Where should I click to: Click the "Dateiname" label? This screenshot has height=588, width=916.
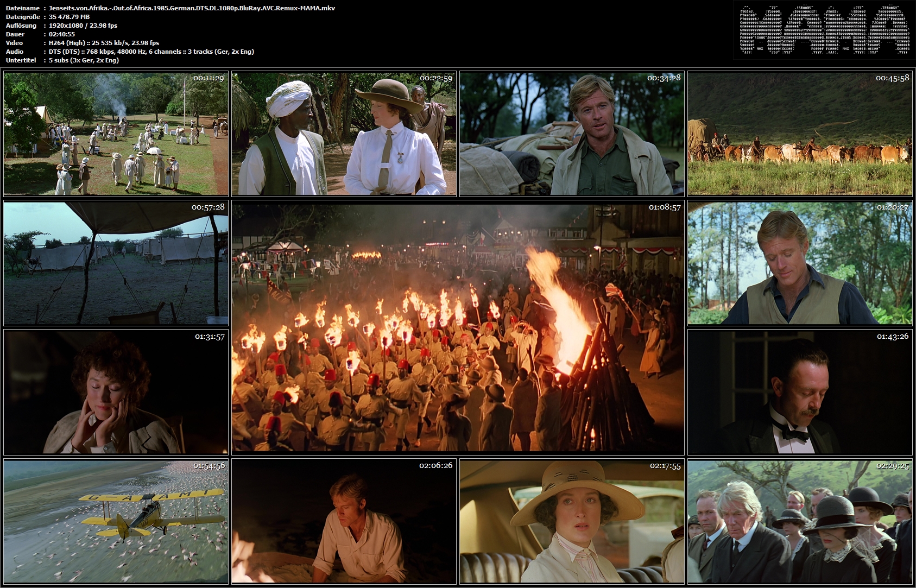click(22, 8)
